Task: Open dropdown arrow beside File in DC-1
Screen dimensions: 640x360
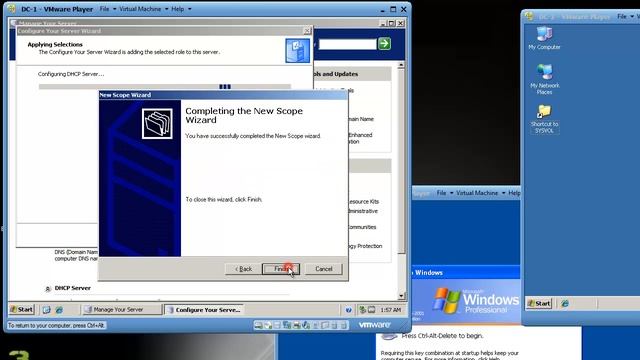Action: pos(114,9)
